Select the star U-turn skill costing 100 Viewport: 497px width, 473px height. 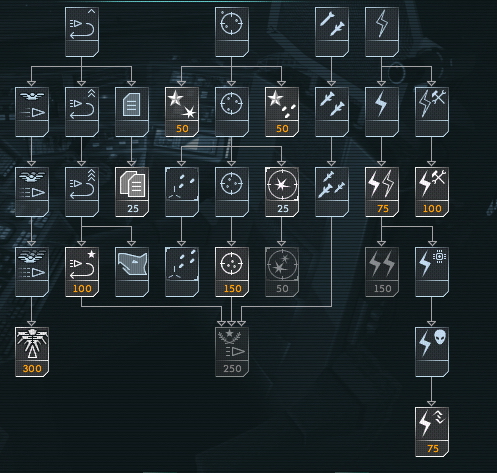82,272
